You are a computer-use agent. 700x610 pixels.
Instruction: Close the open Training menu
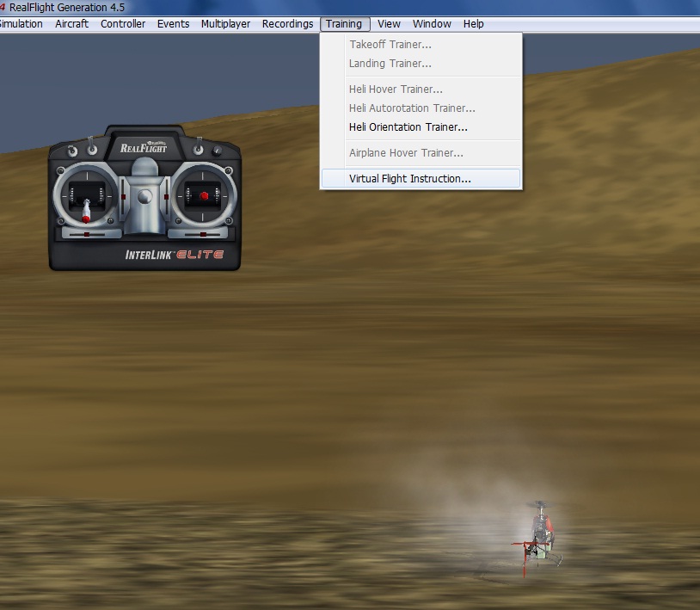(x=345, y=24)
